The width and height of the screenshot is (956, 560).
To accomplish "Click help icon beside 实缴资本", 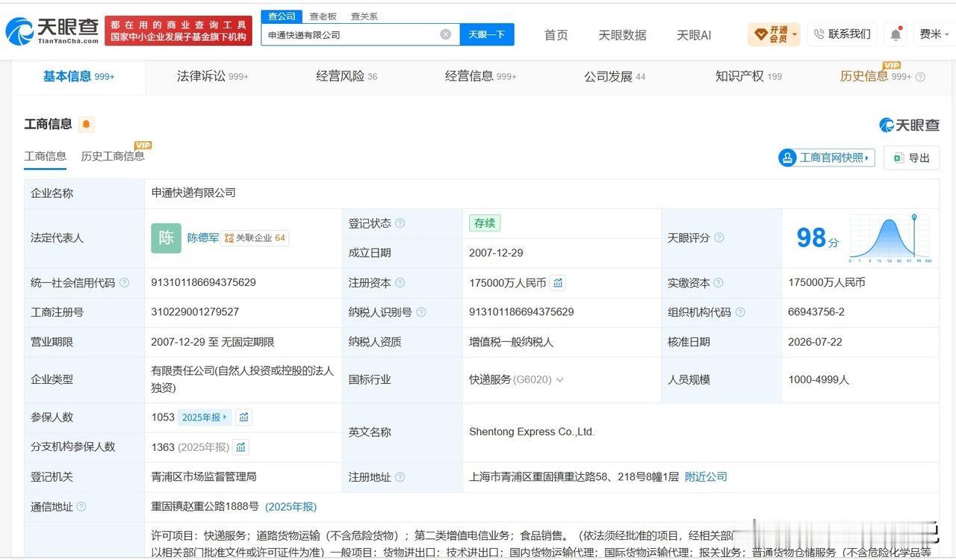I will click(x=718, y=282).
